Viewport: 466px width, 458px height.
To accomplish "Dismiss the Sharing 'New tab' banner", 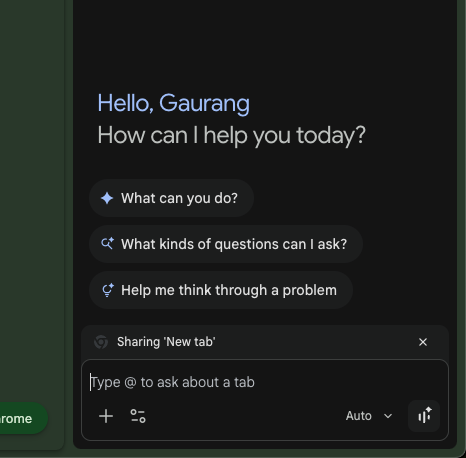I will click(x=423, y=342).
